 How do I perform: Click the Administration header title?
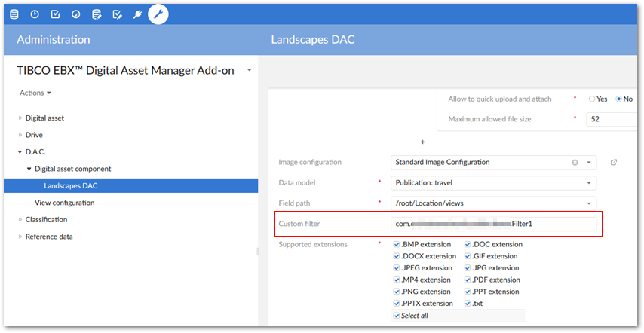(54, 40)
